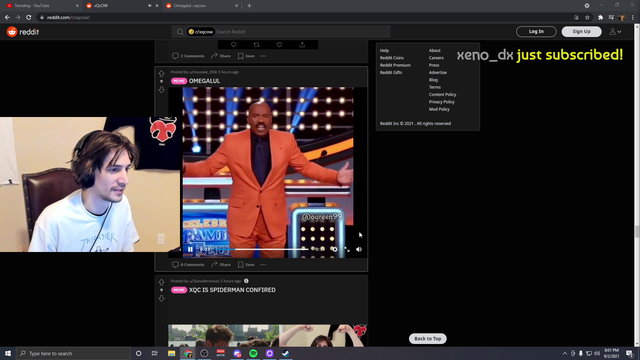
Task: Open more options on top post
Action: 263,56
